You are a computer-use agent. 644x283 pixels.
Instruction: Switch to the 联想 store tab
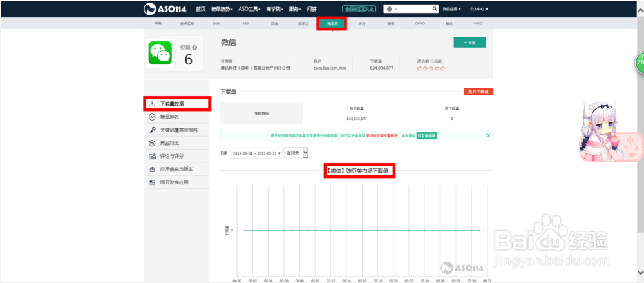[x=391, y=24]
